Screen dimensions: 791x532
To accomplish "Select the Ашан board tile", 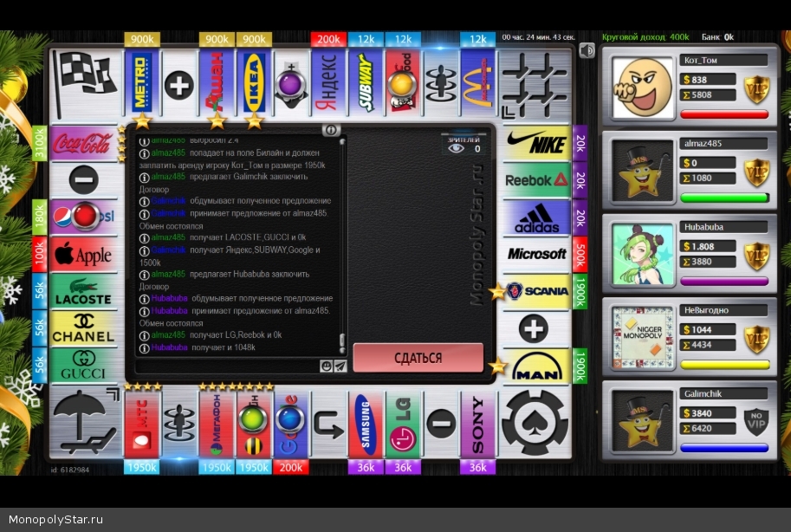I will point(217,83).
